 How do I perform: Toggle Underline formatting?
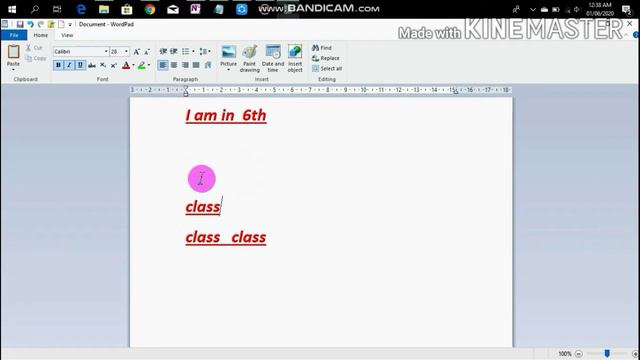(x=80, y=65)
